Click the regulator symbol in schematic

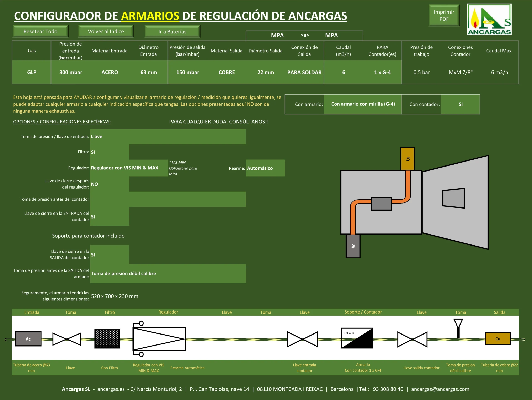pyautogui.click(x=159, y=339)
